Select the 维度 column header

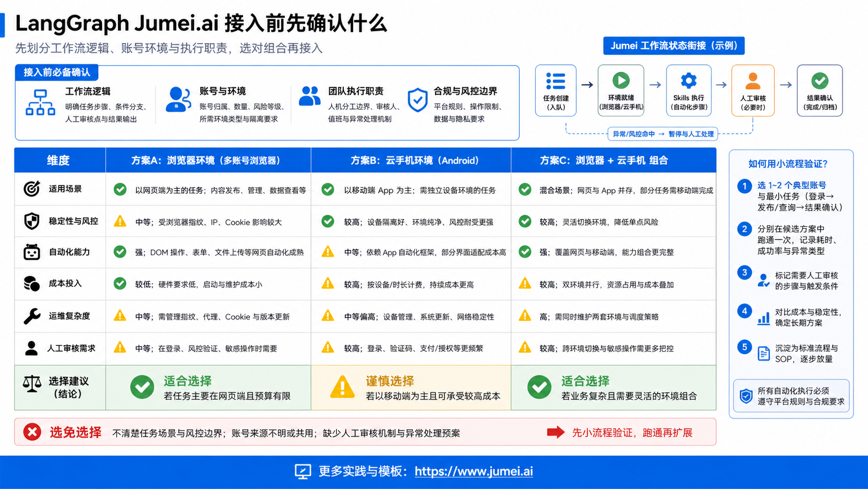click(x=60, y=160)
